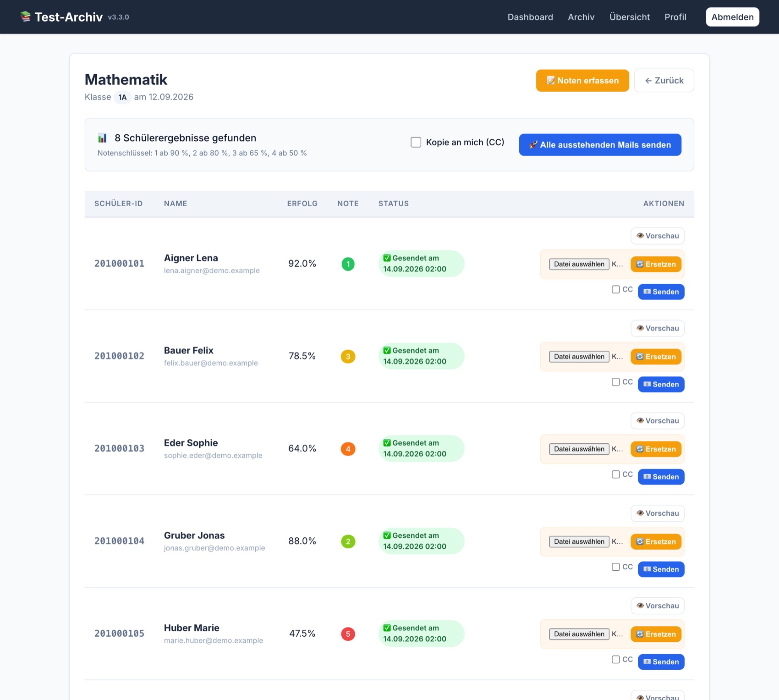Tick the CC checkbox for Bauer Felix
The width and height of the screenshot is (779, 700).
click(616, 382)
